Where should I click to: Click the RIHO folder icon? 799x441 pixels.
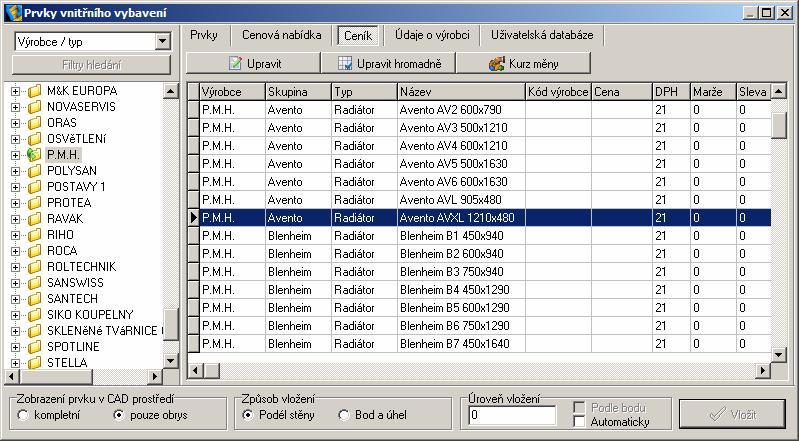pos(34,235)
